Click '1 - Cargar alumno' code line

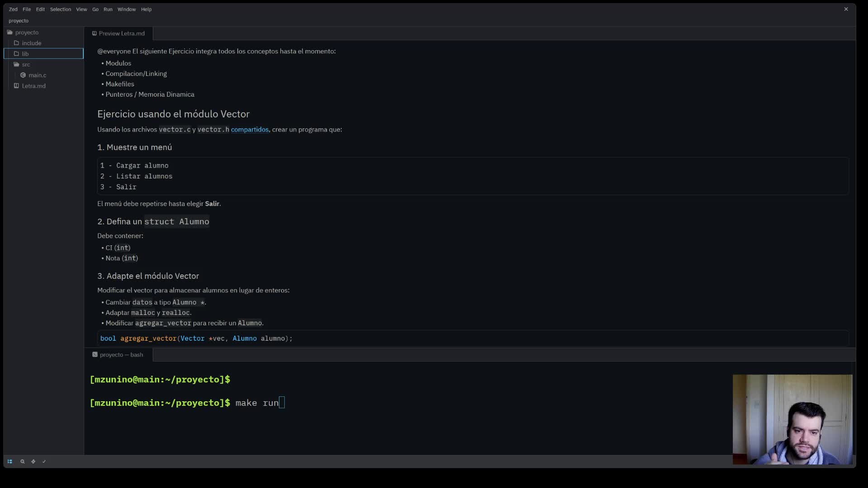[134, 166]
